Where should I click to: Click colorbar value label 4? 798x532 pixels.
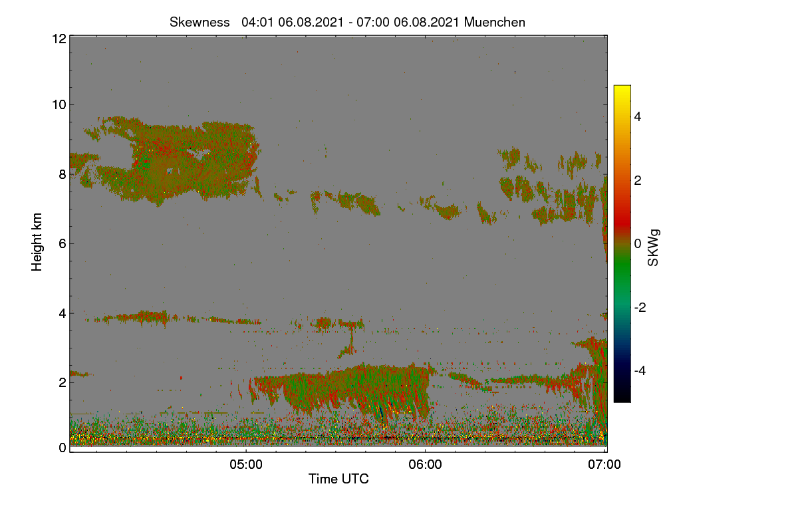(x=638, y=117)
